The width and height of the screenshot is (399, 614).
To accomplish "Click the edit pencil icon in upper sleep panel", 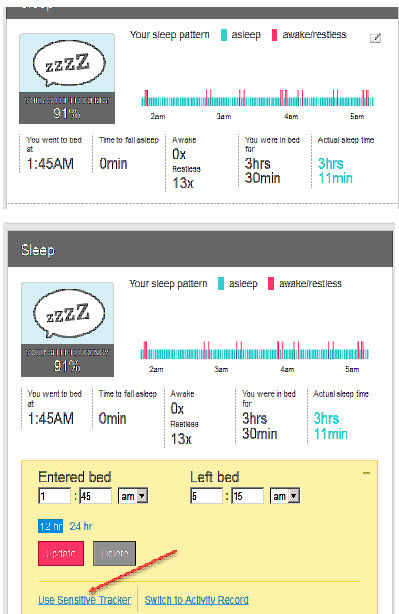I will pyautogui.click(x=375, y=38).
